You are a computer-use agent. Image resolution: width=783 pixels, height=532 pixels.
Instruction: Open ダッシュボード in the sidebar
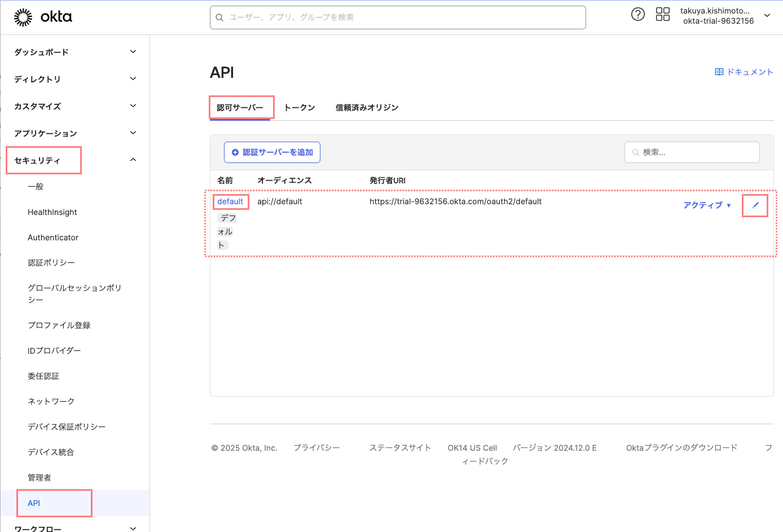coord(41,52)
